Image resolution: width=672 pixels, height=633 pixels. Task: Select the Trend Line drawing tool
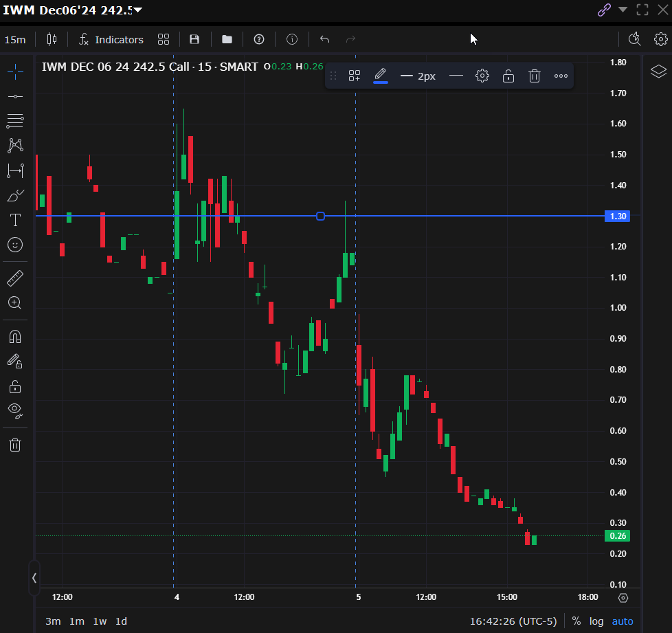pyautogui.click(x=14, y=96)
